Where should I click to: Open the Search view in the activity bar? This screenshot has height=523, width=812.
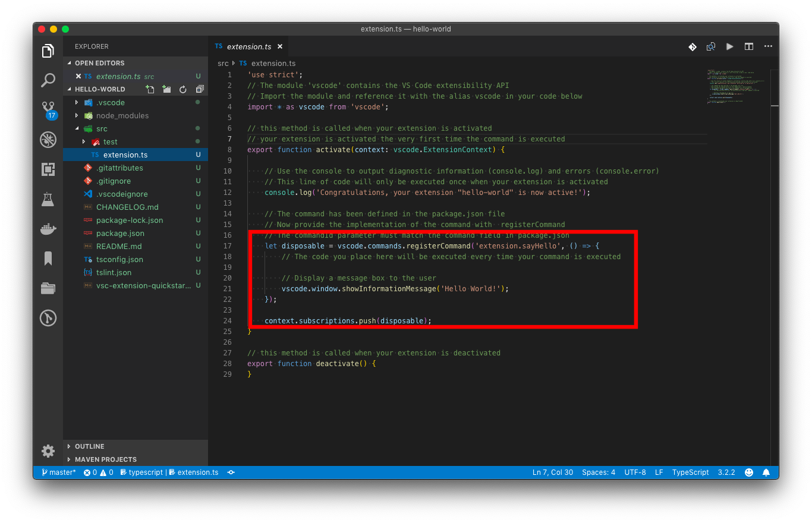(x=48, y=80)
